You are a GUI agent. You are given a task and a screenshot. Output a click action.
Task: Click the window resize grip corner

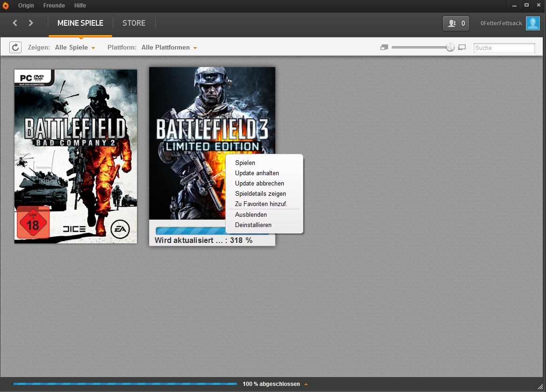pos(540,386)
